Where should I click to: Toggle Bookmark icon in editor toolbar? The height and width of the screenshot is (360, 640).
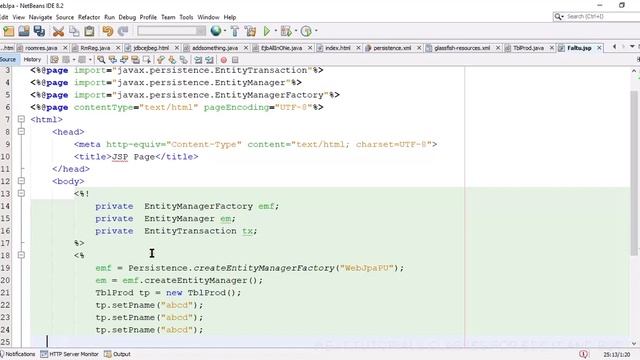pos(184,60)
